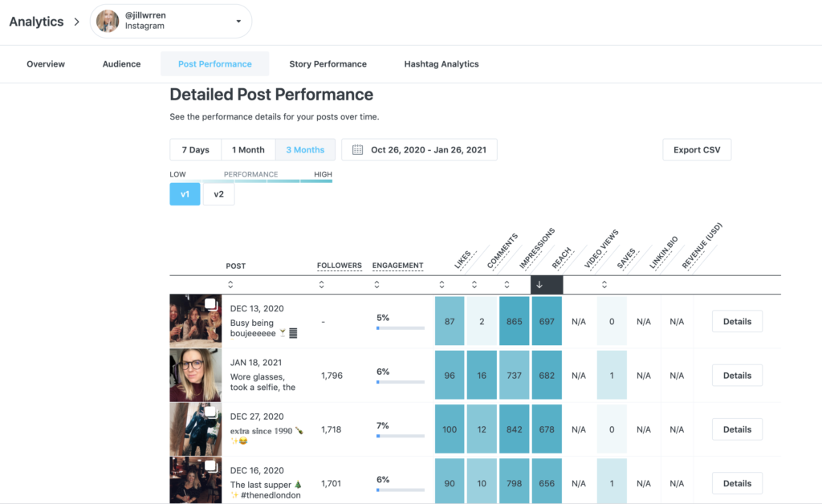Select the 7 Days time range

click(195, 150)
